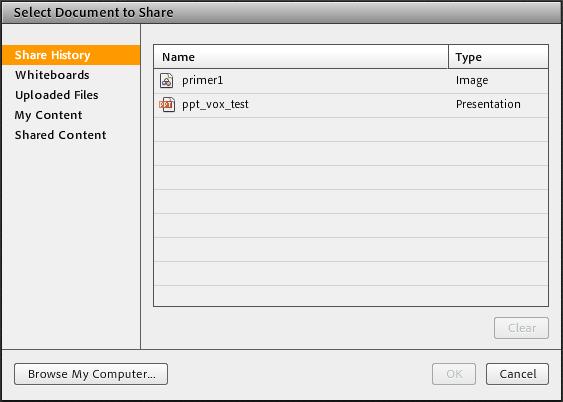Go to My Content section
563x402 pixels.
point(48,115)
